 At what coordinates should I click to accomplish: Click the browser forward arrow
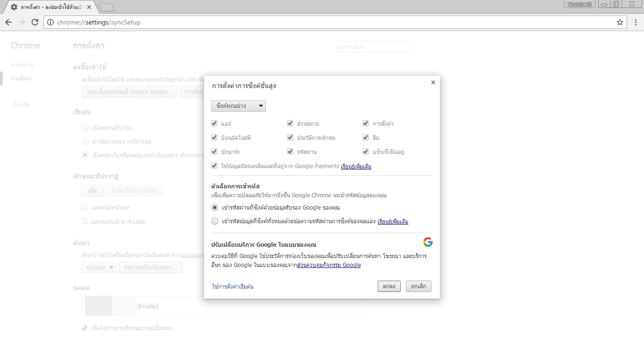(22, 22)
